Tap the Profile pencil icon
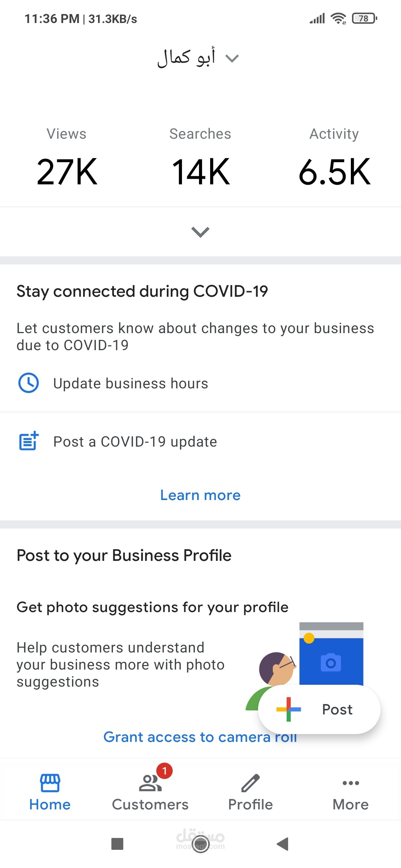Screen dimensions: 401x868 click(x=251, y=783)
